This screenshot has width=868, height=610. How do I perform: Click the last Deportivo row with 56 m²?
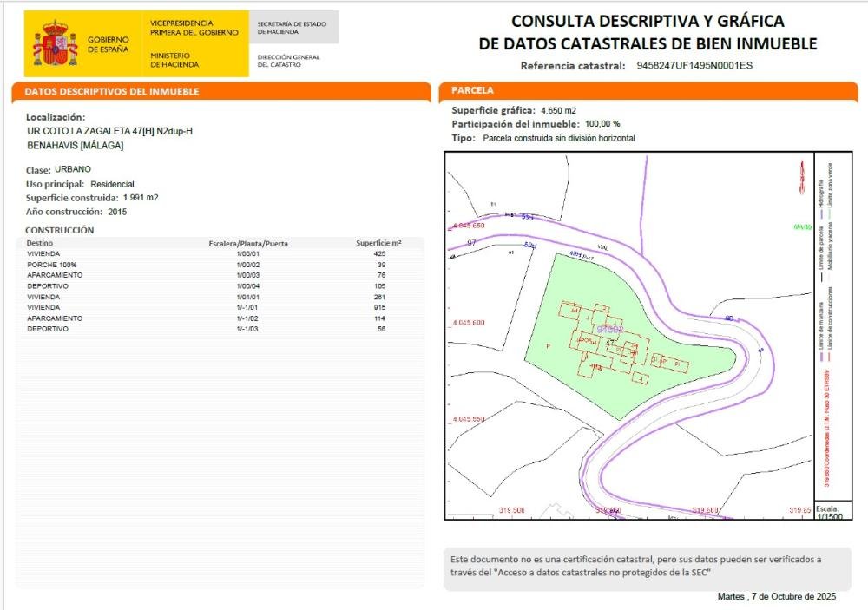pos(217,329)
